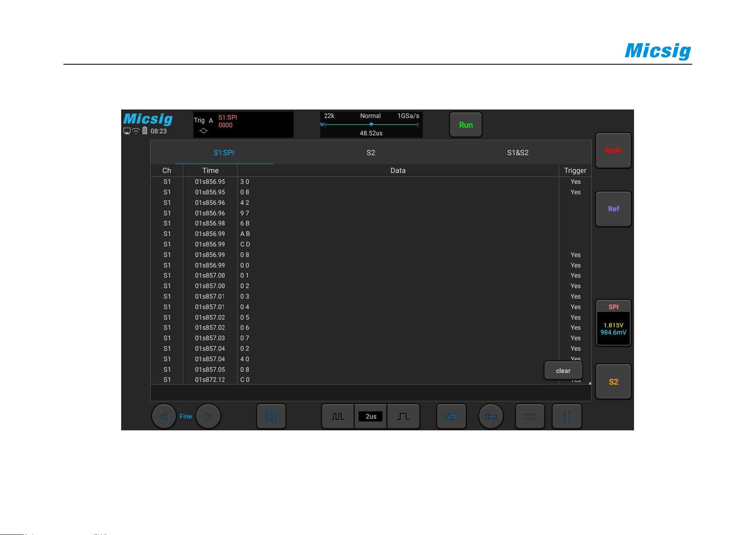Clear the decoded data list
Screen dimensions: 756x535
(563, 371)
